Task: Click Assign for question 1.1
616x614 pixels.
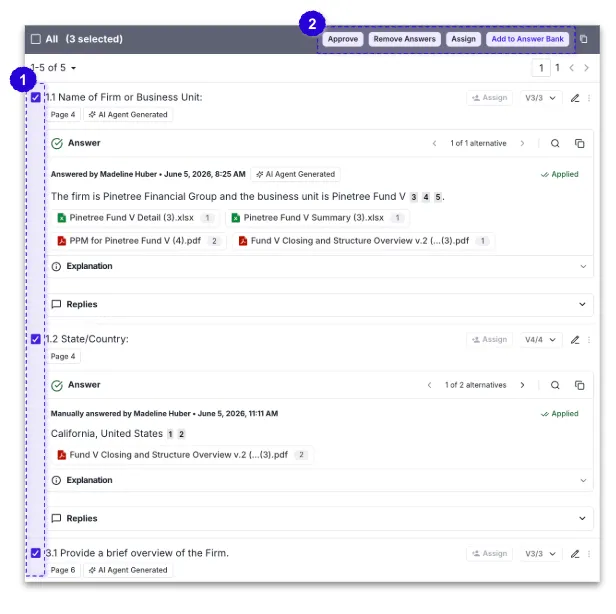Action: click(490, 98)
